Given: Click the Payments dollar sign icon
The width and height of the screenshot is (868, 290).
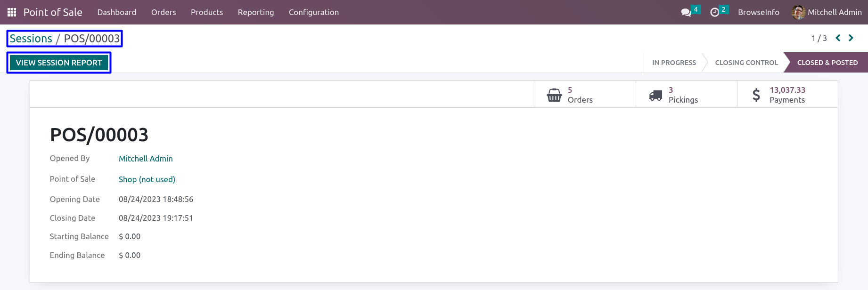Looking at the screenshot, I should click(x=756, y=95).
